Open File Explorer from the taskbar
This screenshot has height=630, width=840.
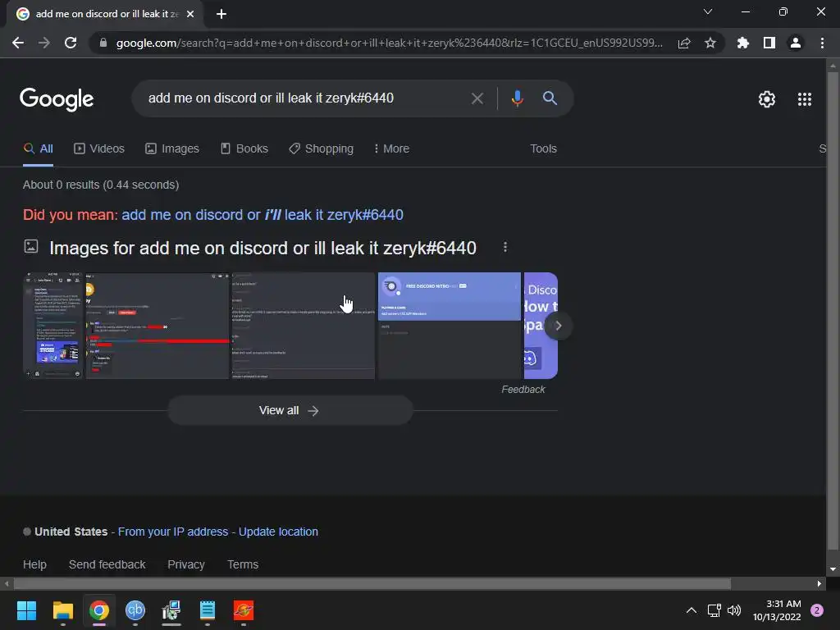(62, 610)
